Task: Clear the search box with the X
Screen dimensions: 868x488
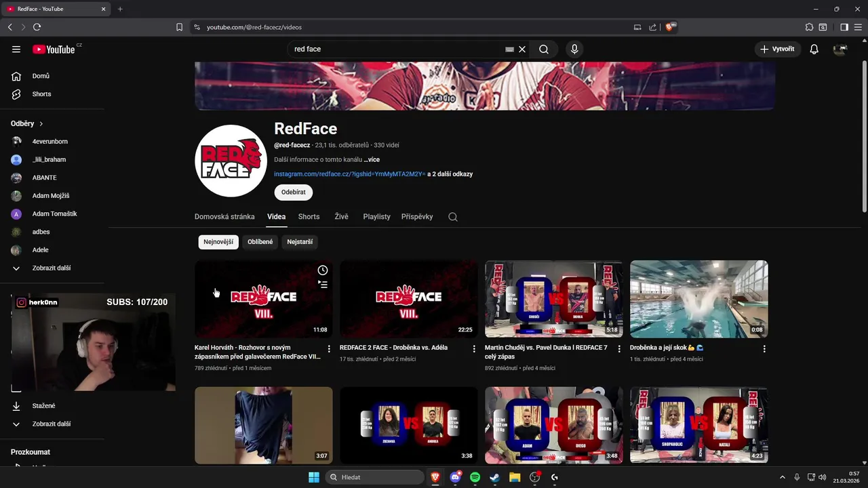Action: (x=522, y=49)
